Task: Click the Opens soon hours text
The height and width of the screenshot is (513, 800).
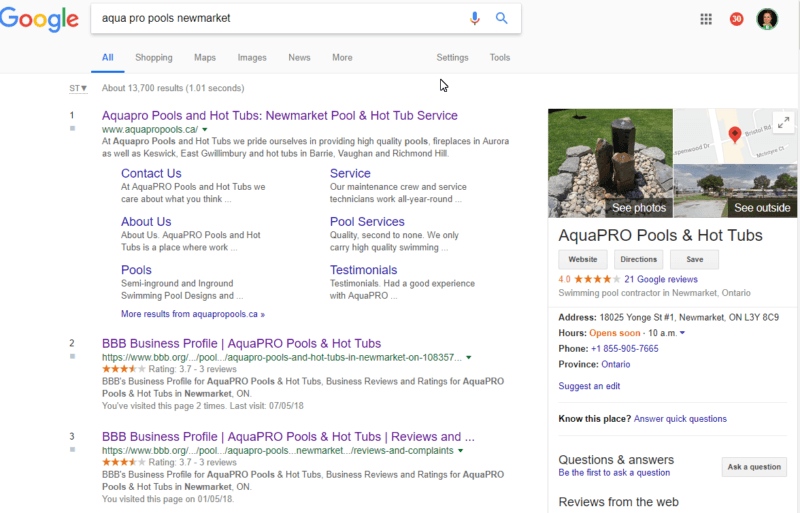Action: pos(614,333)
